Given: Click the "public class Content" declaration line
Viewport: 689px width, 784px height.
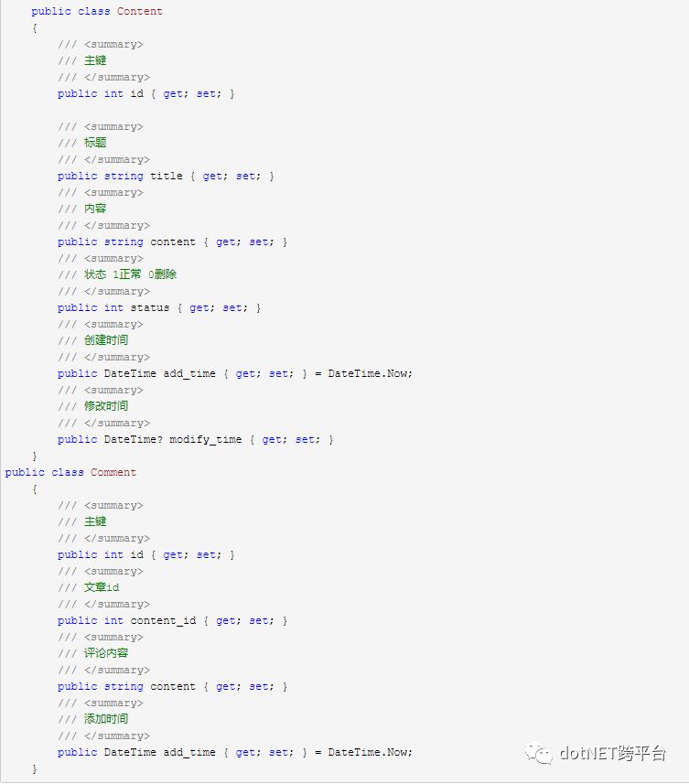Looking at the screenshot, I should 97,11.
